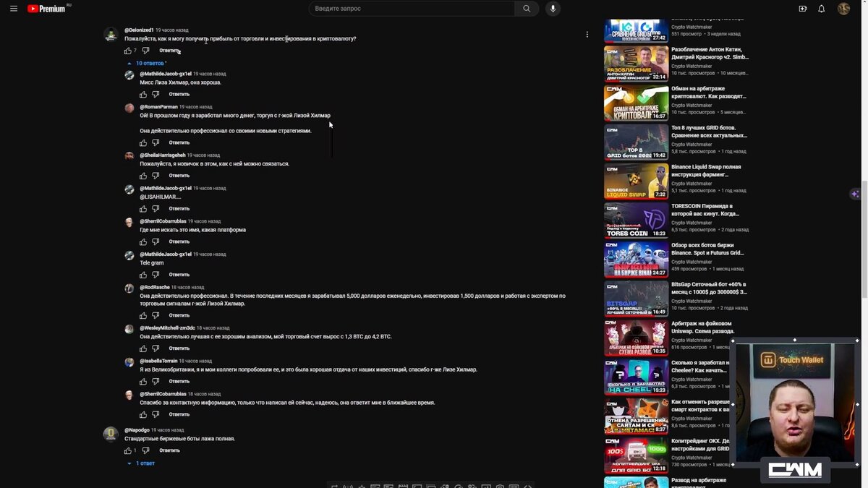This screenshot has width=868, height=488.
Task: Like @IsabellaTorrain's reply
Action: click(x=143, y=381)
